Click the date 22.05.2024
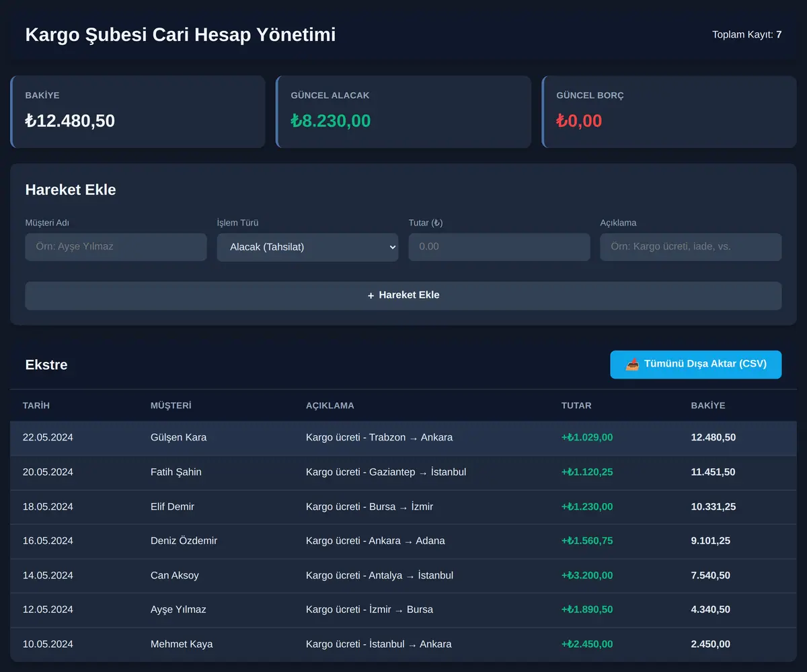 pos(48,437)
